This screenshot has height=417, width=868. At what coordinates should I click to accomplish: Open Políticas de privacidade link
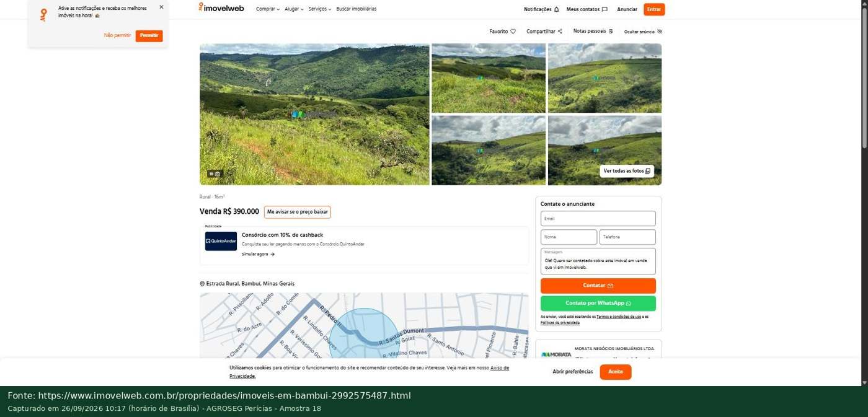coord(560,323)
